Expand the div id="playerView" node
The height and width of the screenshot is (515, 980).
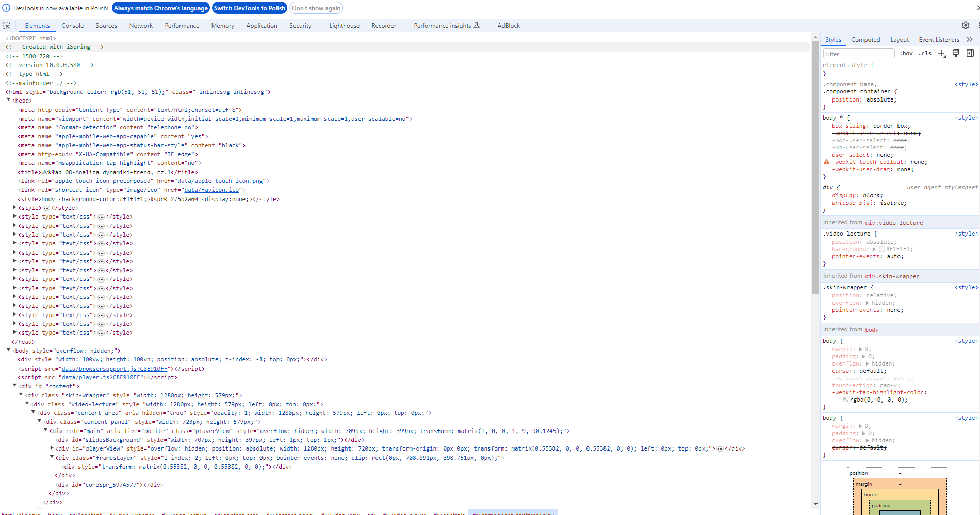tap(52, 448)
